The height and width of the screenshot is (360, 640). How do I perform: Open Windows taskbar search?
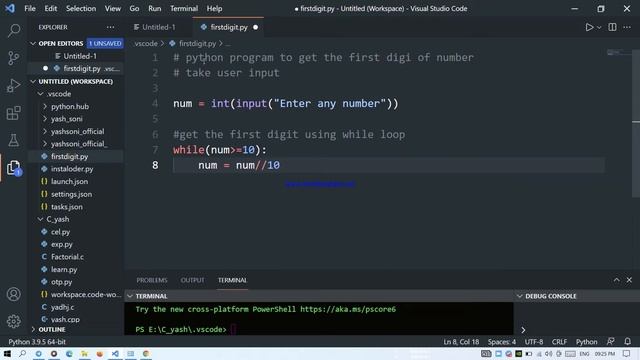click(x=22, y=353)
